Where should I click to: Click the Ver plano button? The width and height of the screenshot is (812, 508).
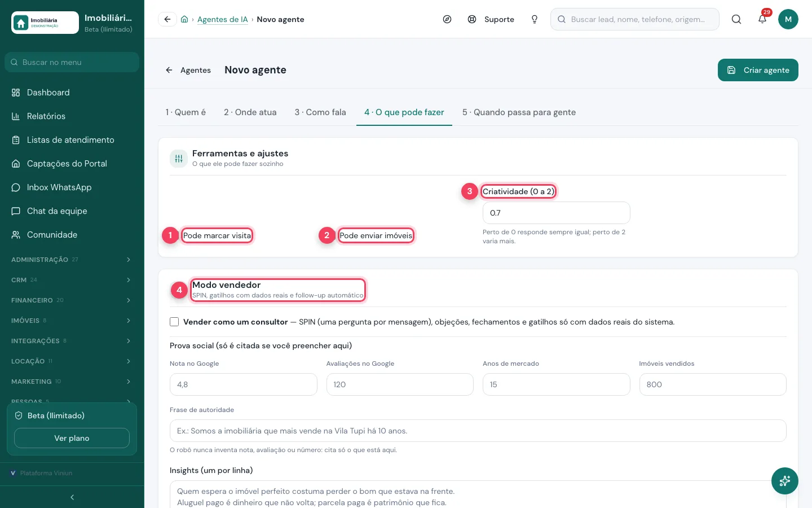tap(72, 438)
